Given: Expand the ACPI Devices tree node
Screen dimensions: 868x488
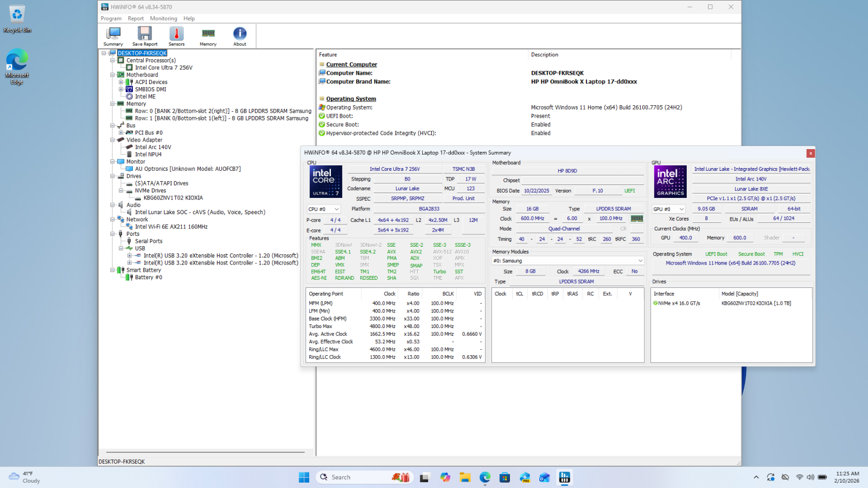Looking at the screenshot, I should click(x=121, y=82).
